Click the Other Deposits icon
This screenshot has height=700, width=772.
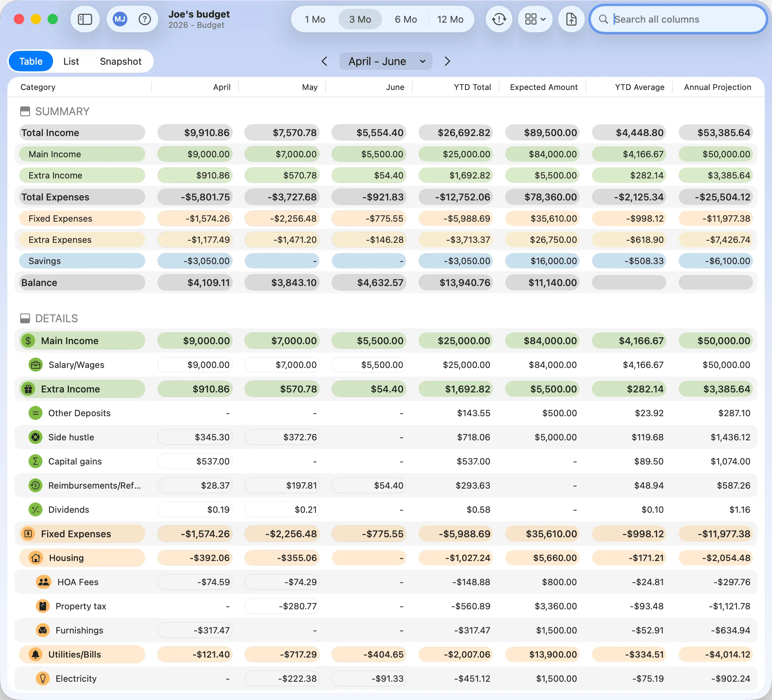click(35, 413)
